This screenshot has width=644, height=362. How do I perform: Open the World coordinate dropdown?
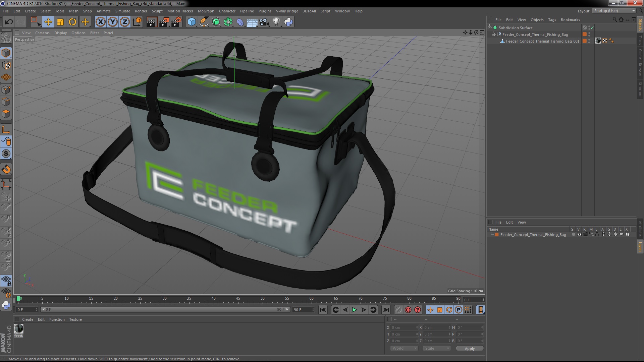[404, 348]
